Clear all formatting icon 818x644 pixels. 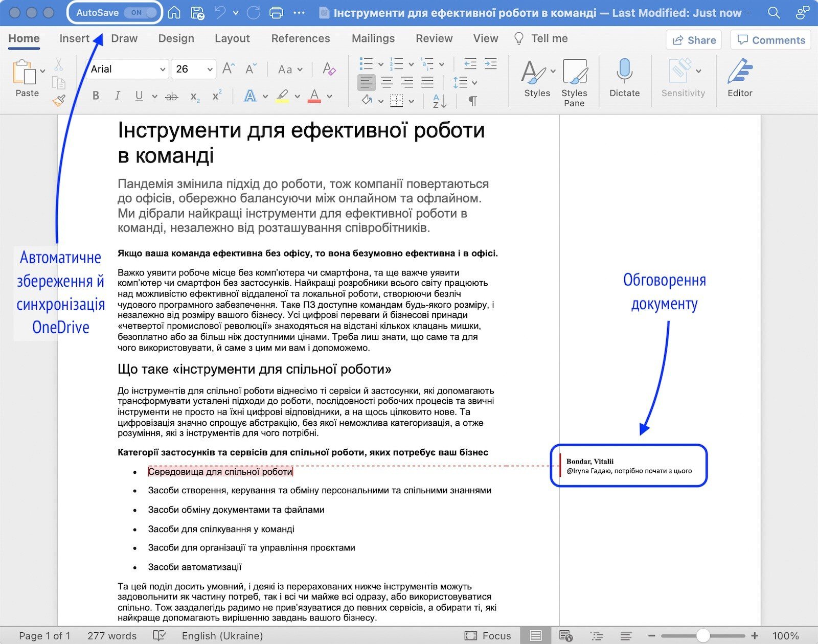click(x=329, y=69)
